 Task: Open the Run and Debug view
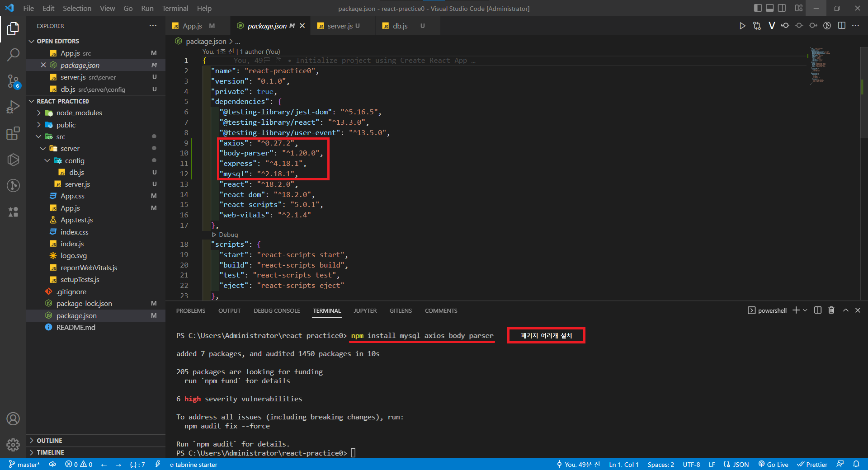pos(13,107)
